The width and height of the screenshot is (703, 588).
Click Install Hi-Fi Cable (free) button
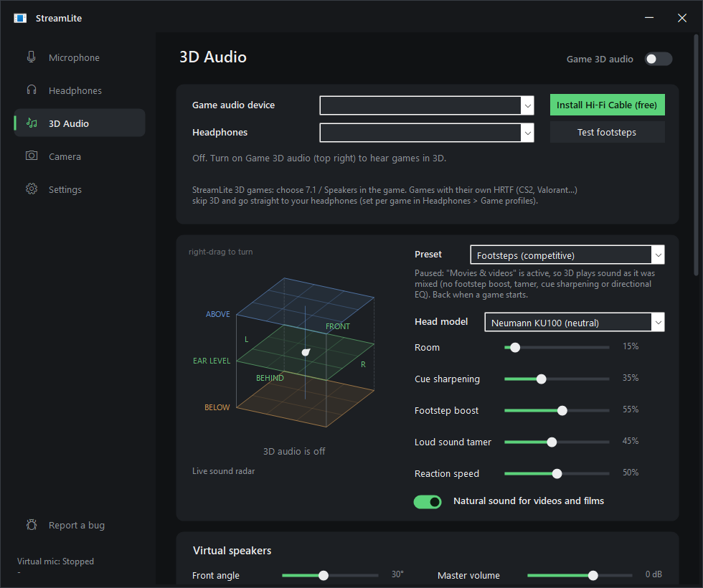pos(607,105)
